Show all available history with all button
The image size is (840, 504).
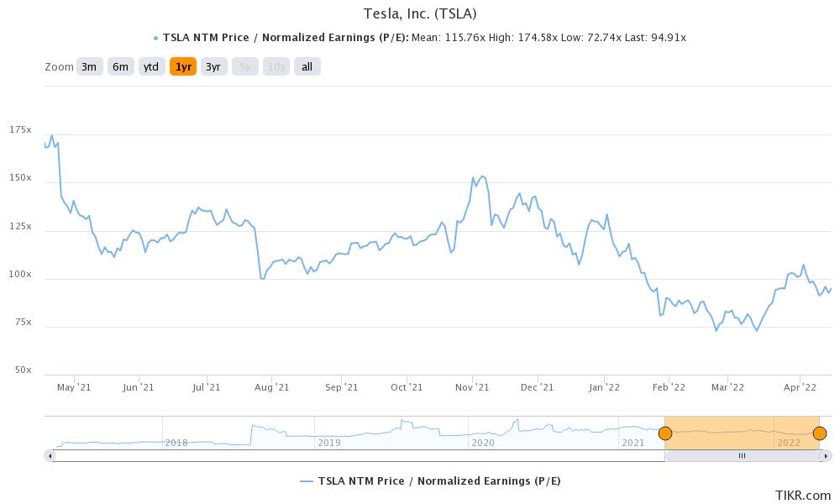[307, 67]
